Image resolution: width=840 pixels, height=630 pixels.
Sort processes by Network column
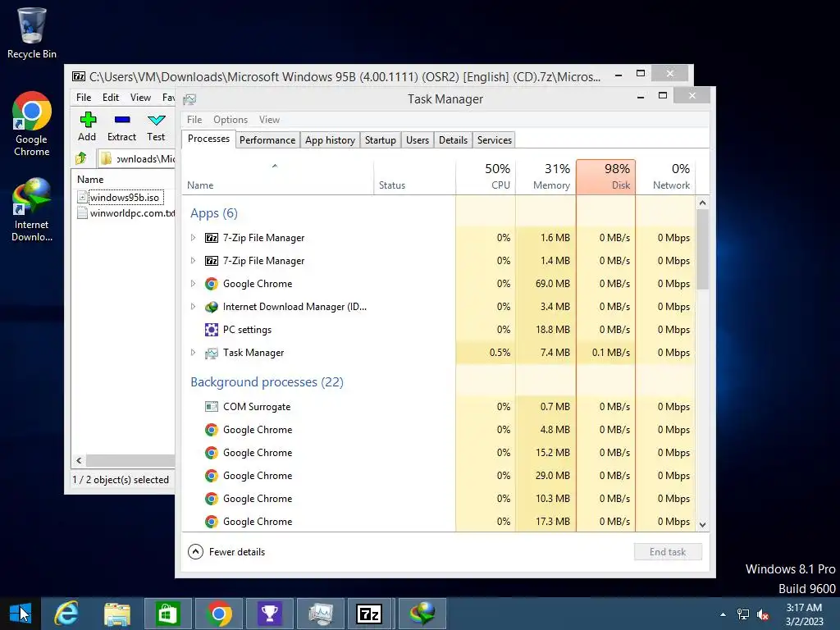(666, 177)
